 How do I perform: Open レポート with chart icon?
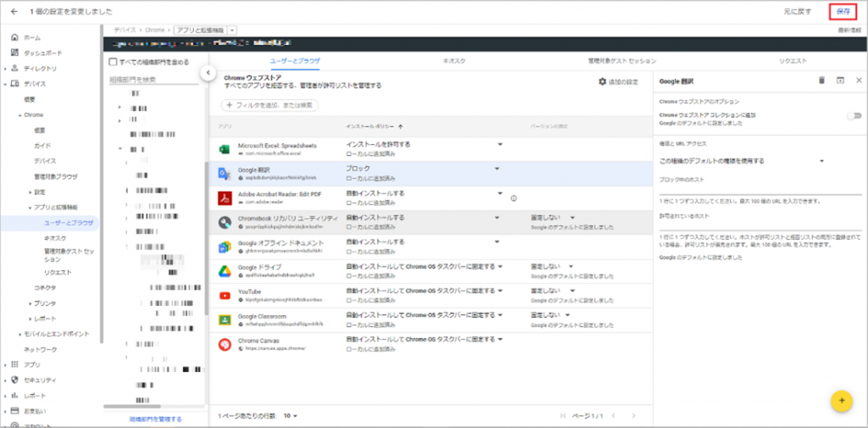34,396
